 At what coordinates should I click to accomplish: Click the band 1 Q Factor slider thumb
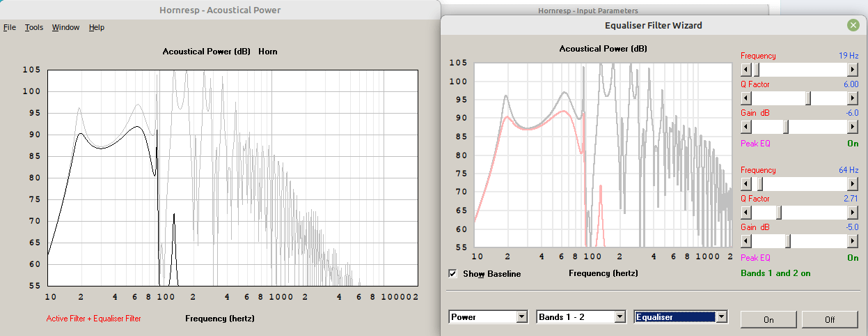coord(808,98)
